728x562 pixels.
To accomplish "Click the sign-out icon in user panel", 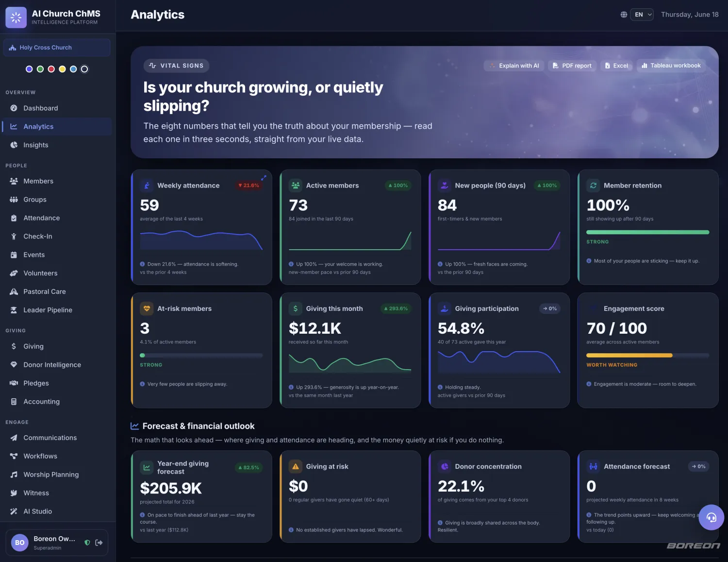I will click(99, 543).
